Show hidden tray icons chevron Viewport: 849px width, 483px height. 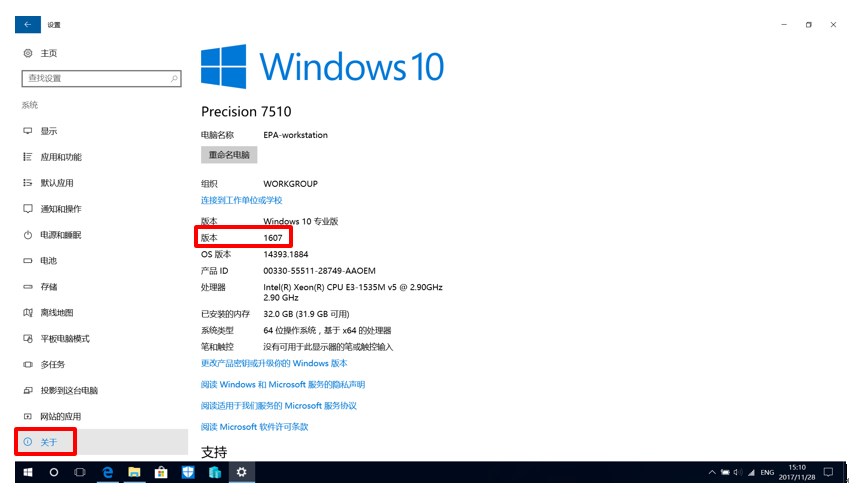click(x=712, y=473)
